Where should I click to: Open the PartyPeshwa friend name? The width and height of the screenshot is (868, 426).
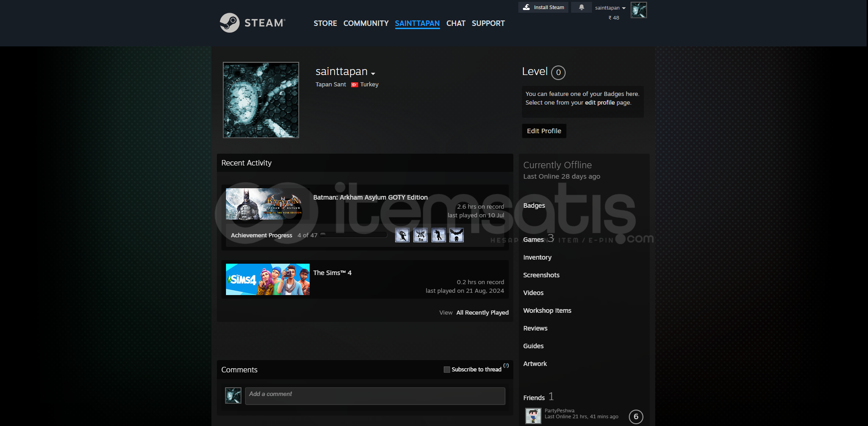coord(559,411)
